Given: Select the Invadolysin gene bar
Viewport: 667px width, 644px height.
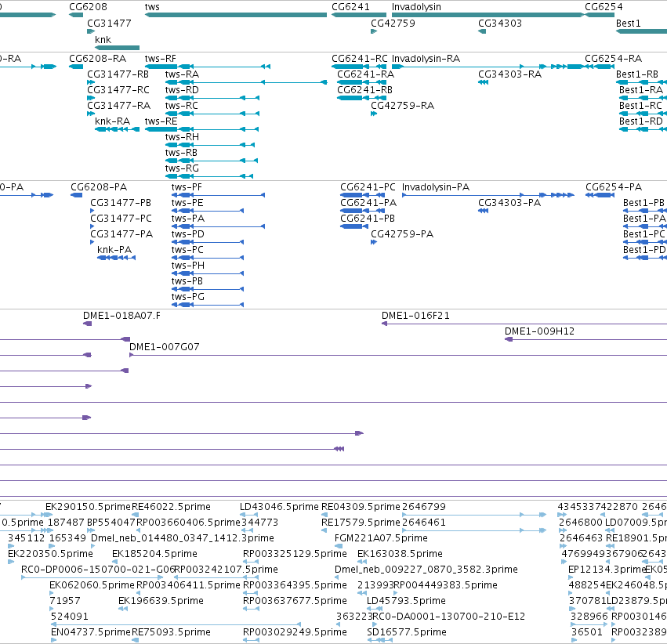Looking at the screenshot, I should click(488, 15).
